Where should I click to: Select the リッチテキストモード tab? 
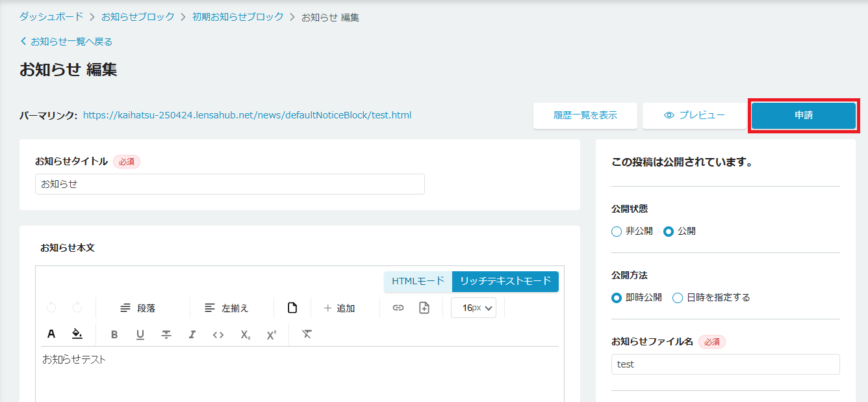pos(505,282)
